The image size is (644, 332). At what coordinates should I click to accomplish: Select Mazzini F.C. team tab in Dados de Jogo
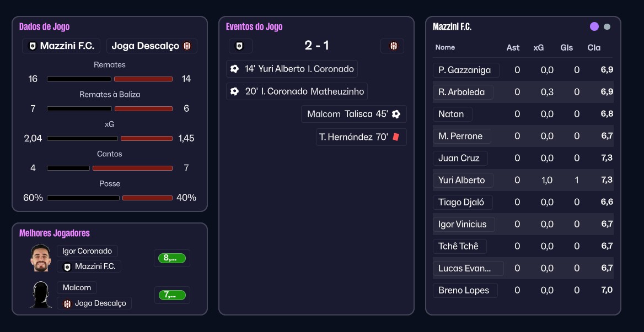coord(62,46)
